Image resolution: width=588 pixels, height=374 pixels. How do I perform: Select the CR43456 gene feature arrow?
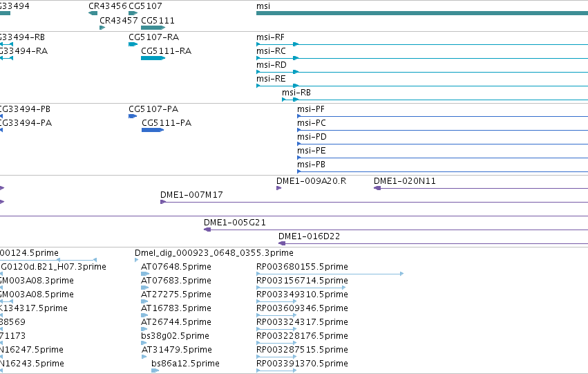pyautogui.click(x=93, y=13)
